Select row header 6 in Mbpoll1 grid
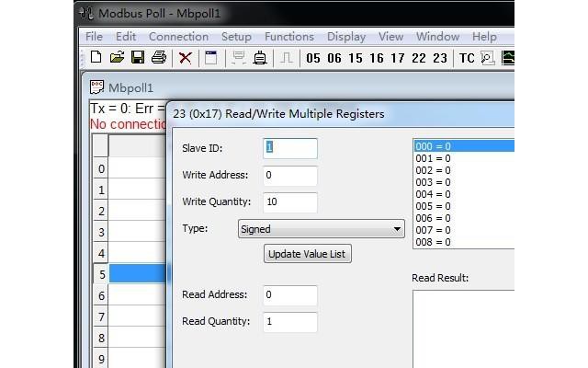Screen dimensions: 588x368 101,295
